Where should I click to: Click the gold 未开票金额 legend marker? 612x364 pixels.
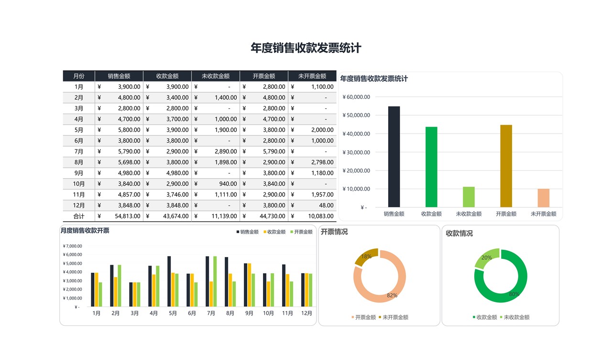(x=380, y=317)
